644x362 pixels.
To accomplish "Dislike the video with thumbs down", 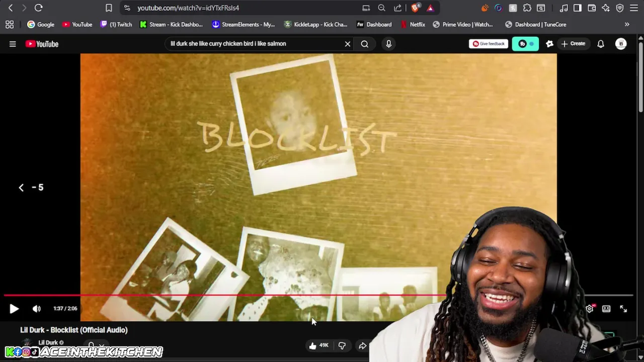I will [x=342, y=345].
